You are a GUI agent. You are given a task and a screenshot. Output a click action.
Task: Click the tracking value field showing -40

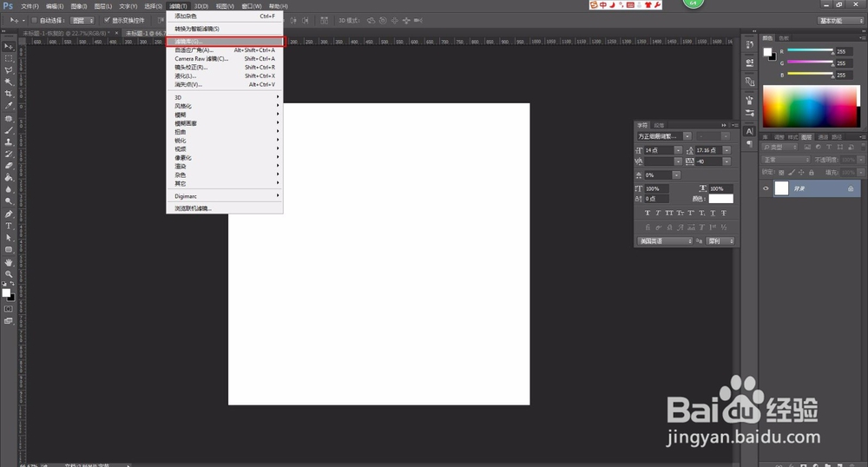click(x=708, y=161)
